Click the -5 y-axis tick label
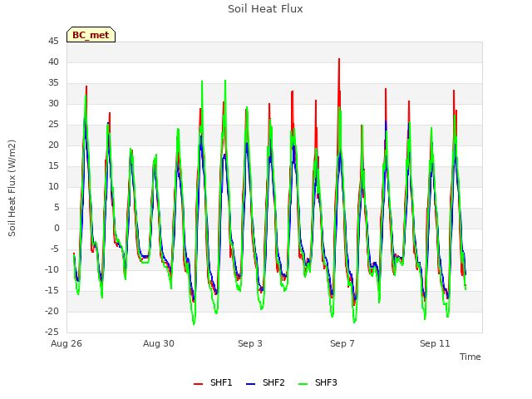532x399 pixels. (x=54, y=249)
